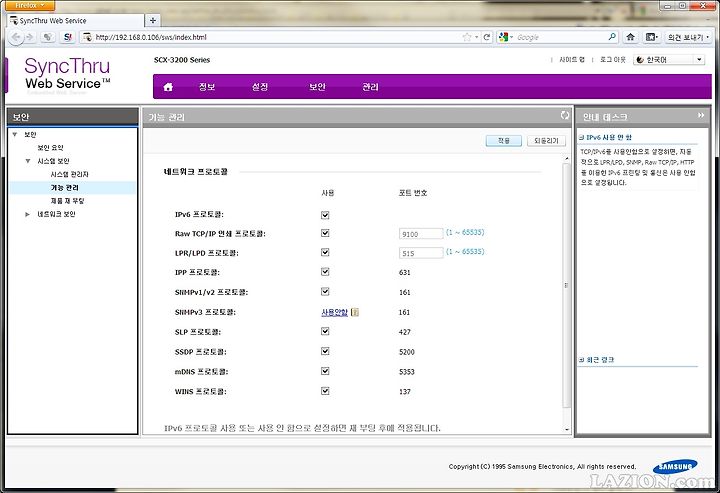Screen dimensions: 720x493
Task: Open a new tab with the plus button
Action: 153,20
